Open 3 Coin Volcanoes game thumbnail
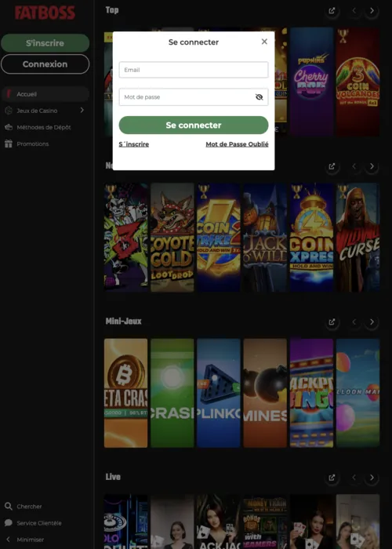Image resolution: width=392 pixels, height=549 pixels. [x=358, y=82]
